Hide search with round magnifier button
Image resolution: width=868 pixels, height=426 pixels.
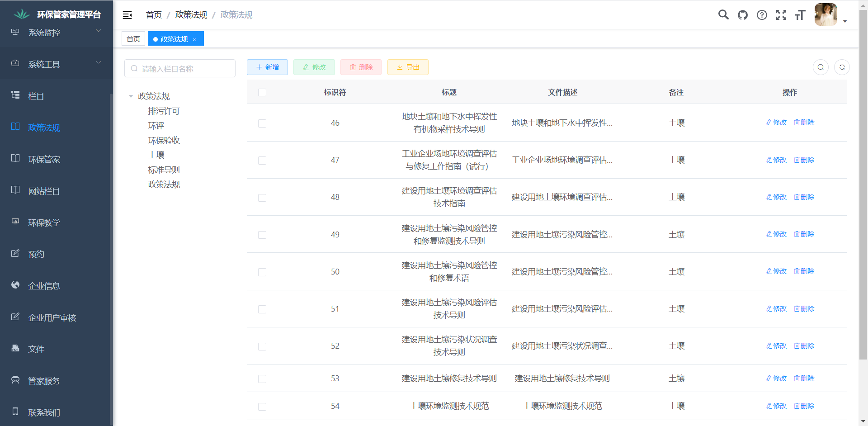821,67
